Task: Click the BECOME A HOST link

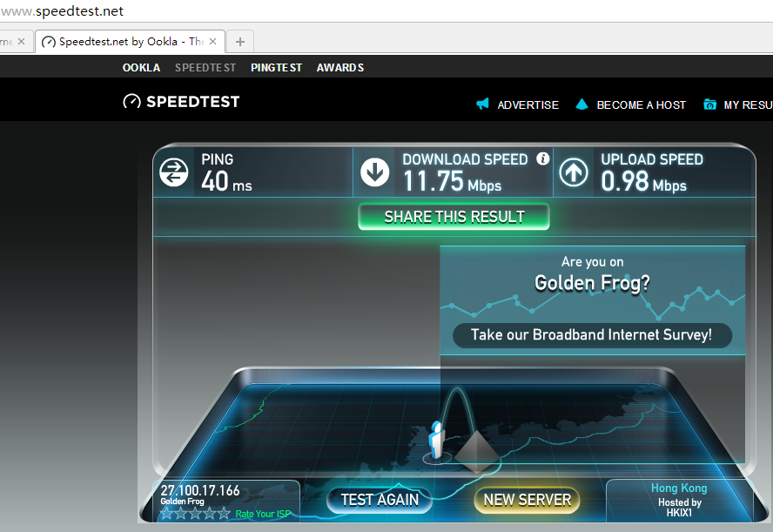Action: point(642,105)
